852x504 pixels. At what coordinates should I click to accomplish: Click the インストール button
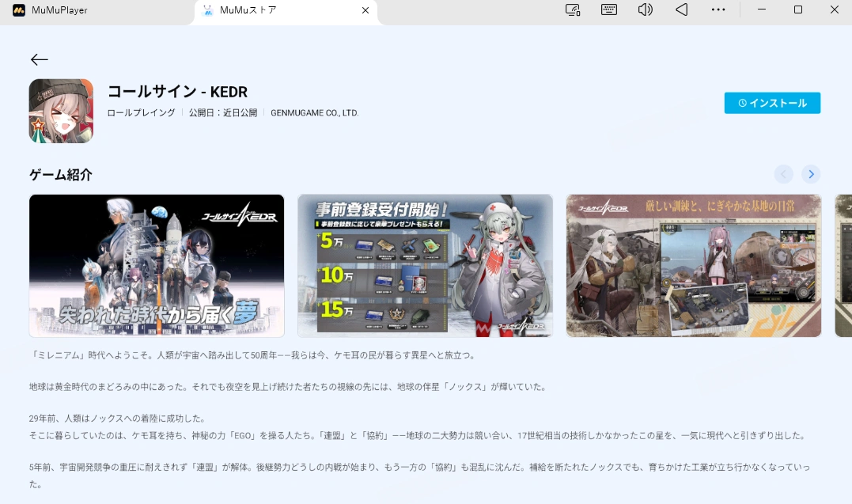tap(772, 103)
